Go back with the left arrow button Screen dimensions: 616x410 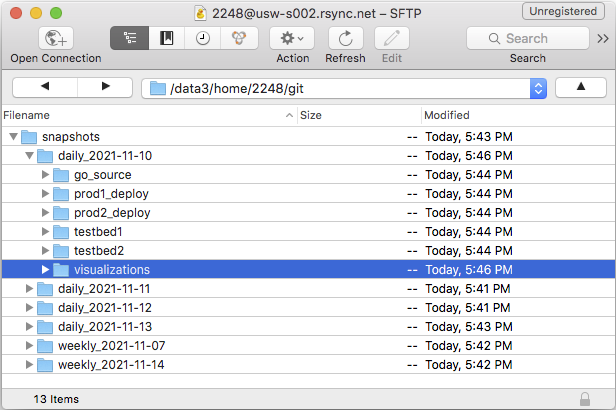(45, 88)
